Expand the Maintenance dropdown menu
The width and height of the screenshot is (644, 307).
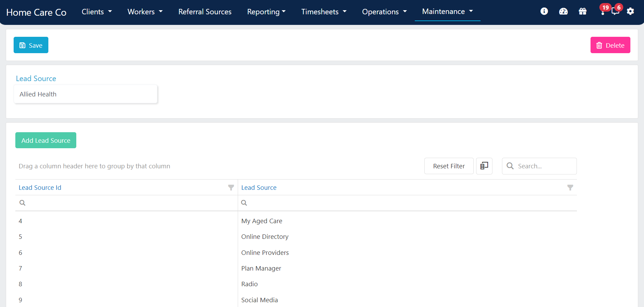pyautogui.click(x=447, y=12)
